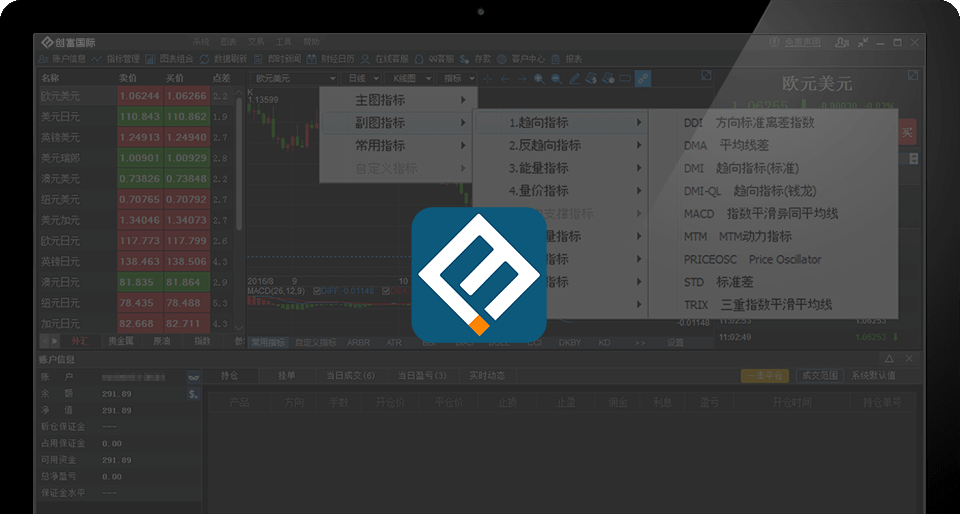Expand the 主图指标 submenu

397,100
